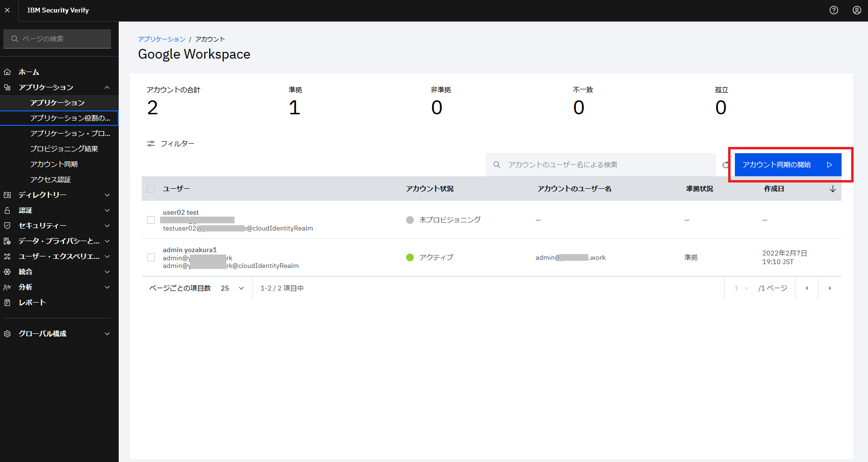Click the ページの検索 search field
Viewport: 868px width, 462px height.
click(57, 39)
